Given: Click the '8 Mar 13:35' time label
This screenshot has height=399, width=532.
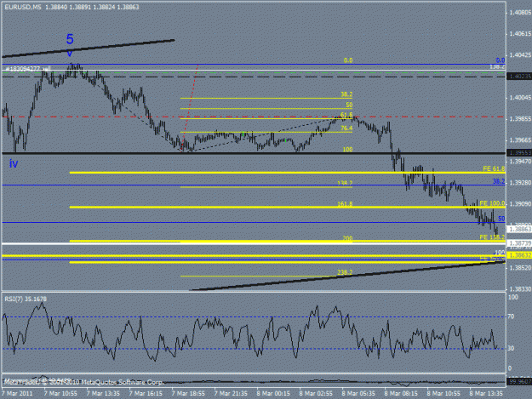Looking at the screenshot, I should click(x=486, y=394).
